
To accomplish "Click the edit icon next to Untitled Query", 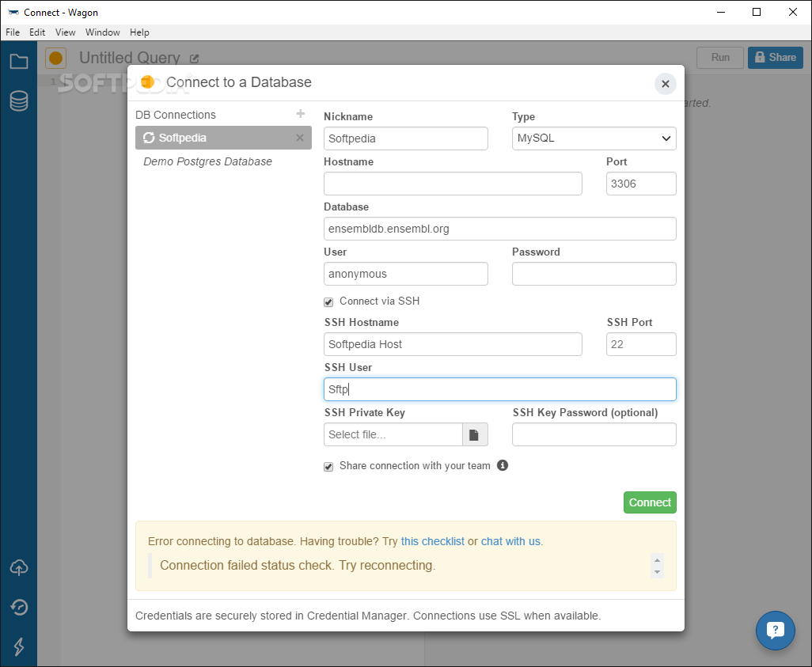I will [x=194, y=59].
